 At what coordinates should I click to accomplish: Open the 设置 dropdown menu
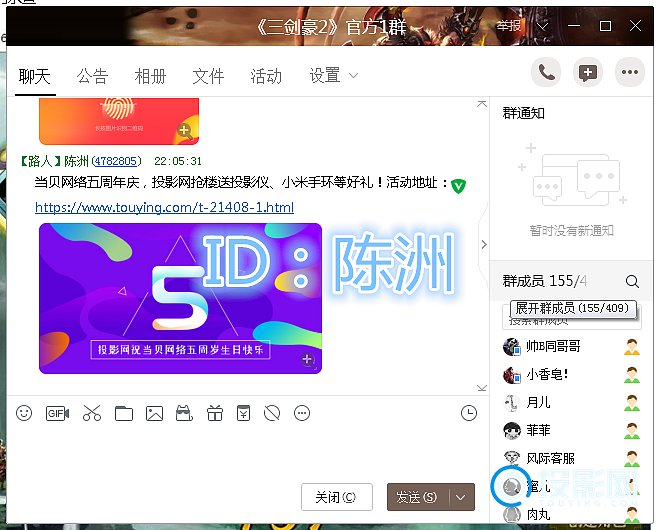pyautogui.click(x=333, y=76)
